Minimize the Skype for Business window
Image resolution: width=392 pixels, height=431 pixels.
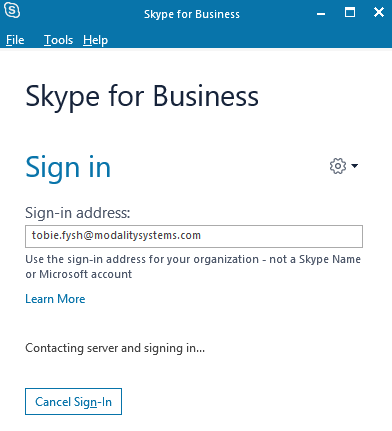(x=321, y=14)
